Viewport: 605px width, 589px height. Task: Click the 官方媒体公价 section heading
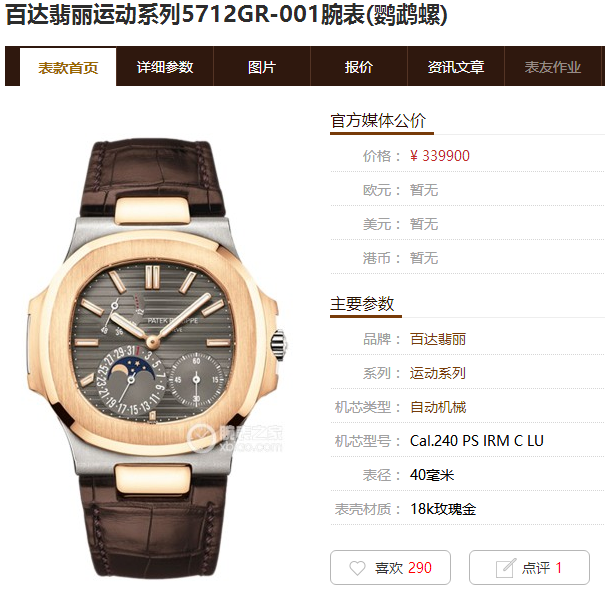pos(378,120)
